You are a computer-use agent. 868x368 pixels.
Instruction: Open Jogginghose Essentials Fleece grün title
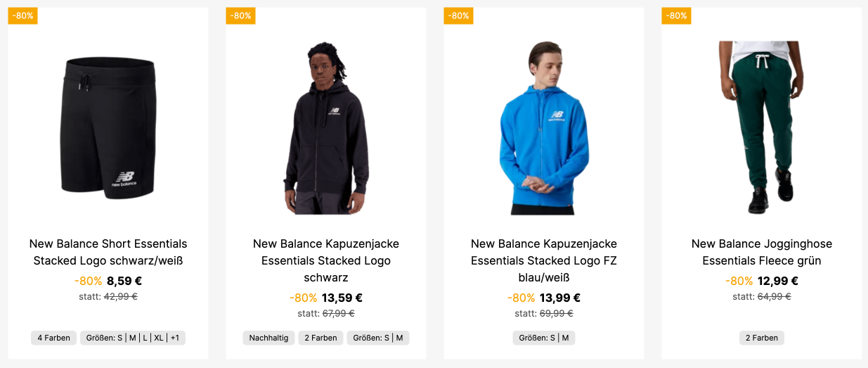point(762,252)
